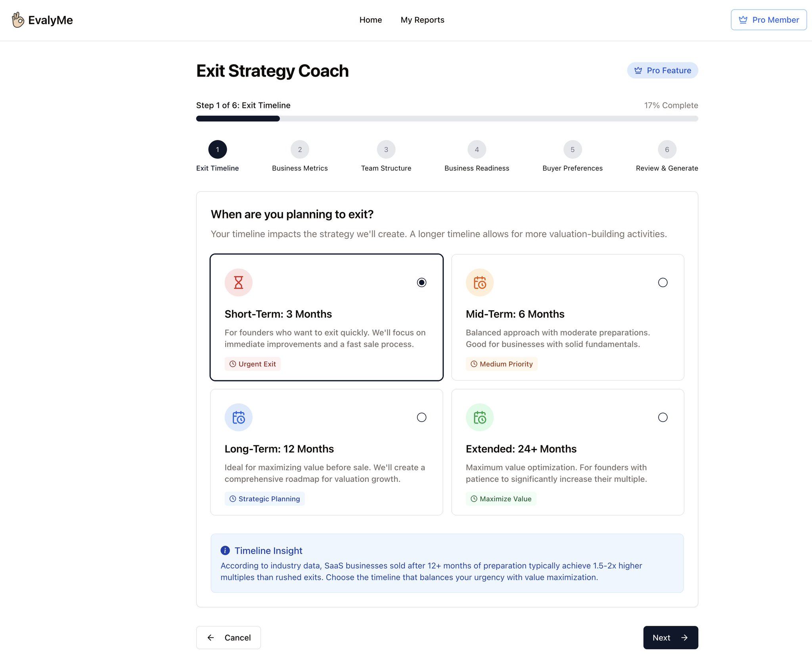Viewport: 812px width, 669px height.
Task: Click the red hourglass Short-Term icon
Action: point(238,282)
